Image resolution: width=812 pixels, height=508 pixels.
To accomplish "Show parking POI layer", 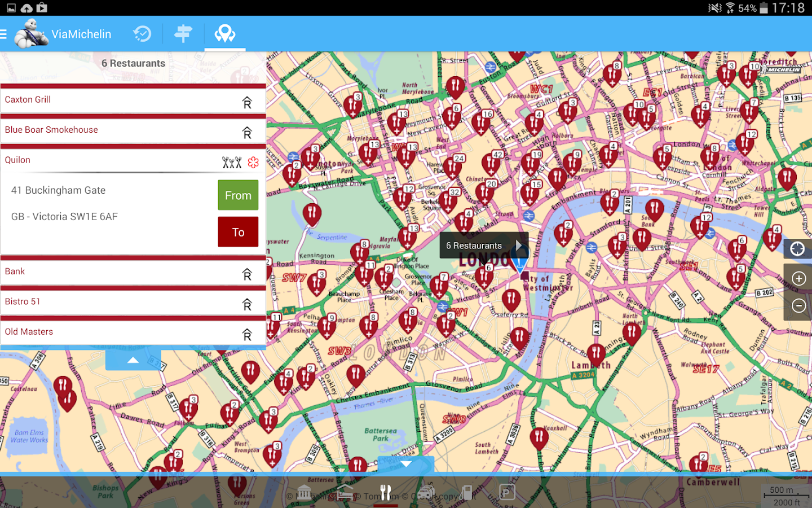I will coord(506,493).
